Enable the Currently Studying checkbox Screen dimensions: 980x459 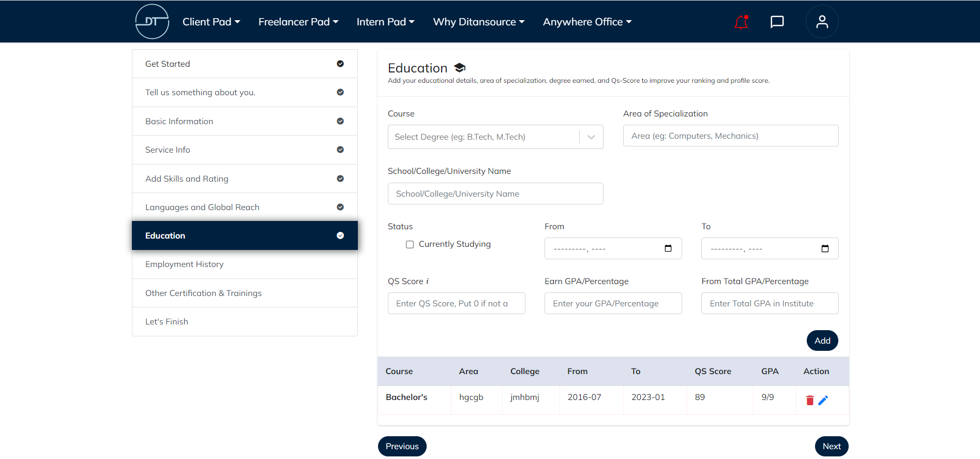coord(410,244)
